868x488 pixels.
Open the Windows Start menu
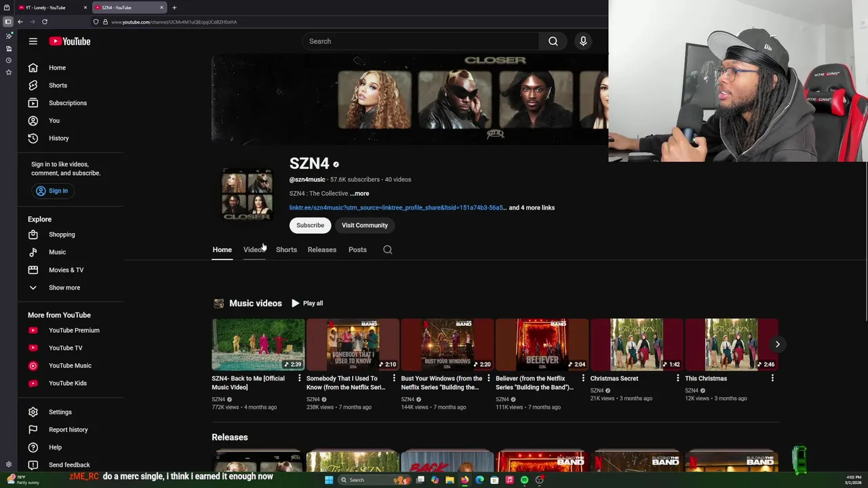(x=329, y=480)
